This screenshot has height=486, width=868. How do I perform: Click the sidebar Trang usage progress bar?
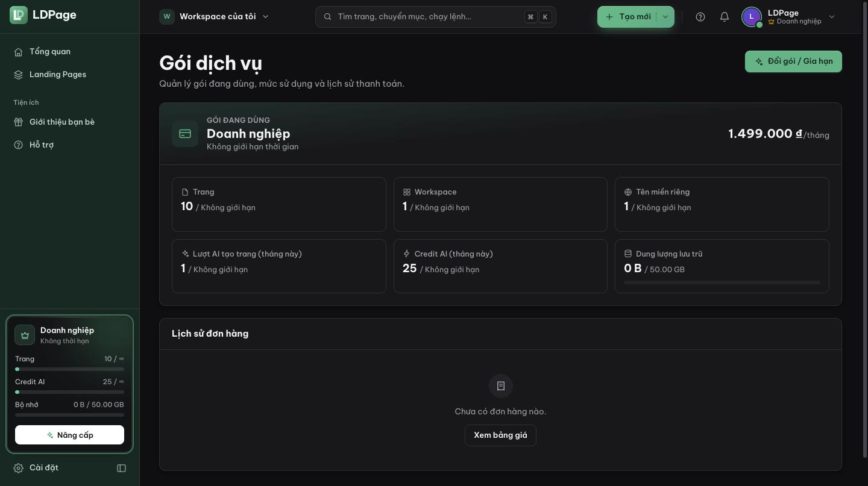tap(69, 369)
